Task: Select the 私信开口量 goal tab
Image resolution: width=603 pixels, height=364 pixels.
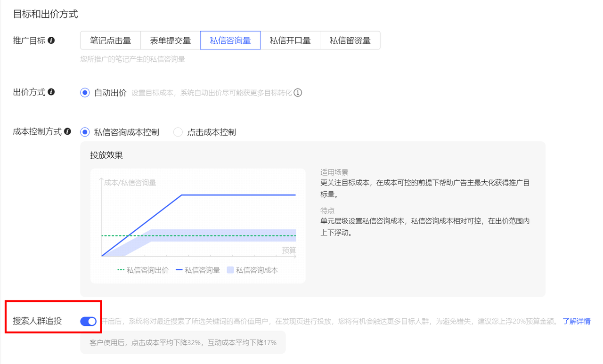Action: (290, 40)
